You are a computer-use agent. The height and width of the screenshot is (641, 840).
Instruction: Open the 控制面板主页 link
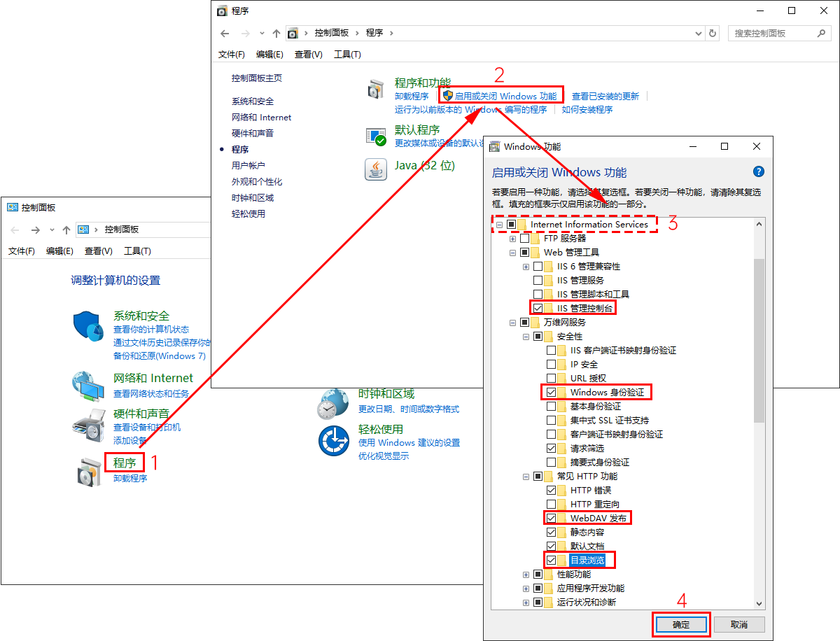[x=257, y=78]
